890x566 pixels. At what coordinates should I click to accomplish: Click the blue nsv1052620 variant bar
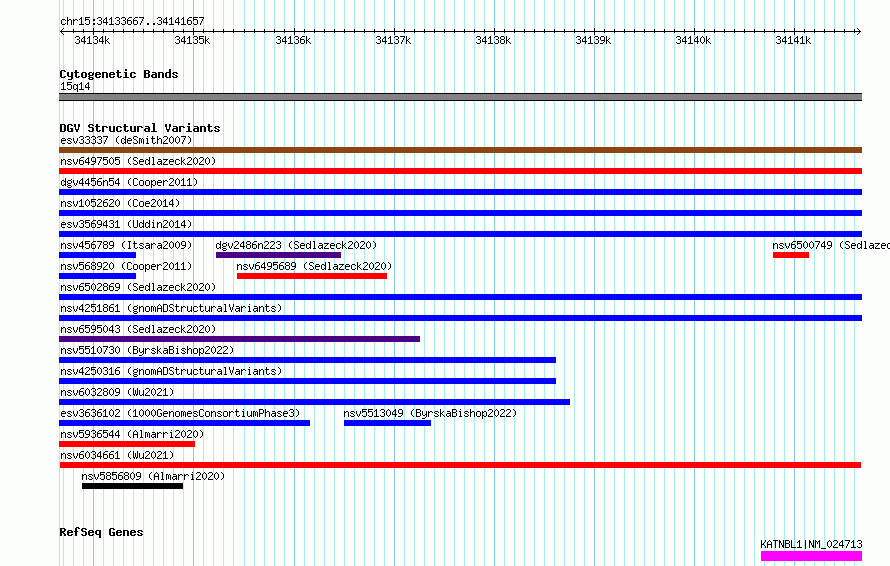(460, 213)
